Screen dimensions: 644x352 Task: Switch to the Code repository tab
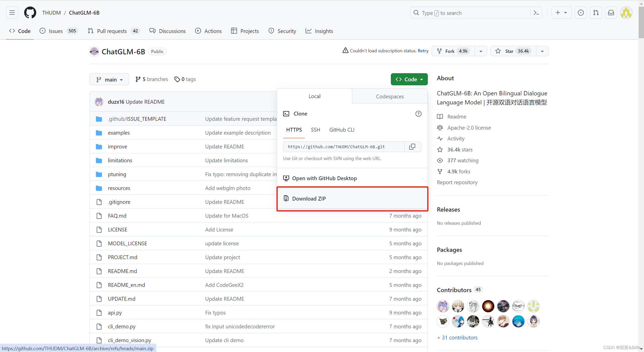pyautogui.click(x=20, y=31)
